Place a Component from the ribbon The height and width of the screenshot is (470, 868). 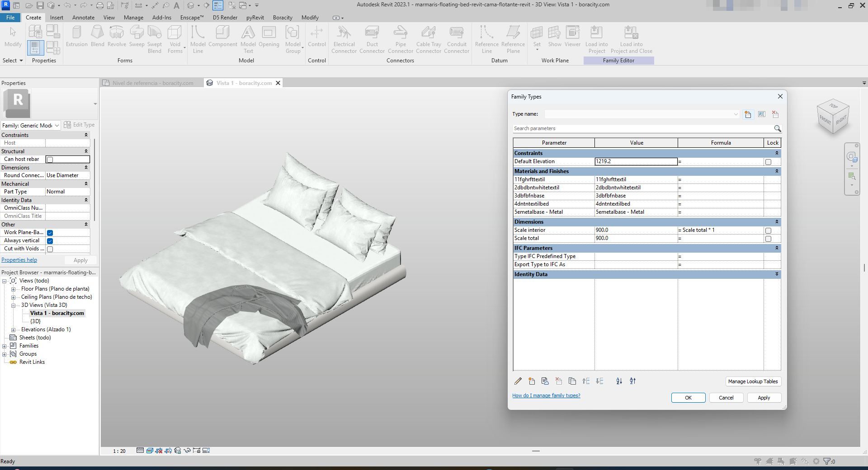coord(223,36)
